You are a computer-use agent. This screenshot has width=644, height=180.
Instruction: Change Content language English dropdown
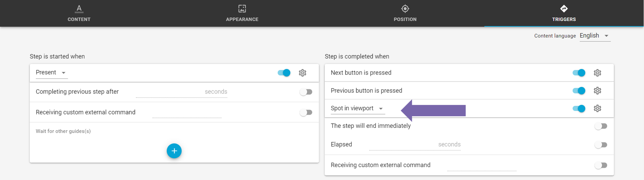click(x=595, y=36)
